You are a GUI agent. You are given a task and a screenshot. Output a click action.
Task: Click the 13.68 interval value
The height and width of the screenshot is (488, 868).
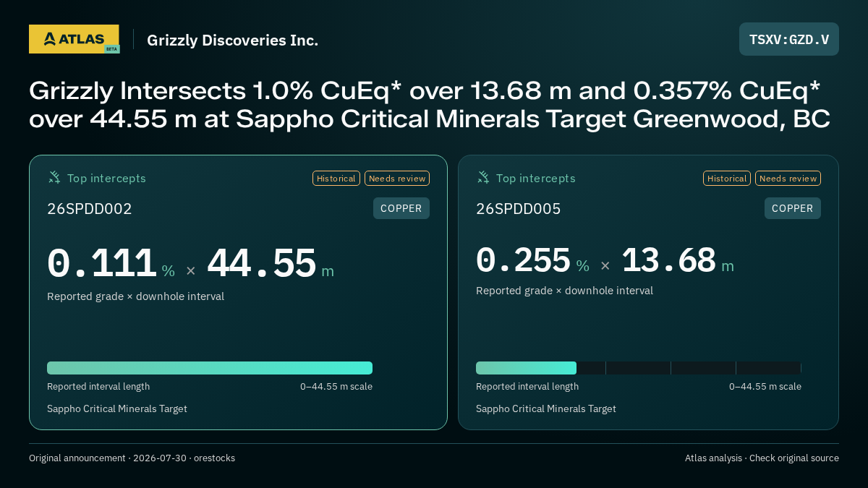pos(669,260)
